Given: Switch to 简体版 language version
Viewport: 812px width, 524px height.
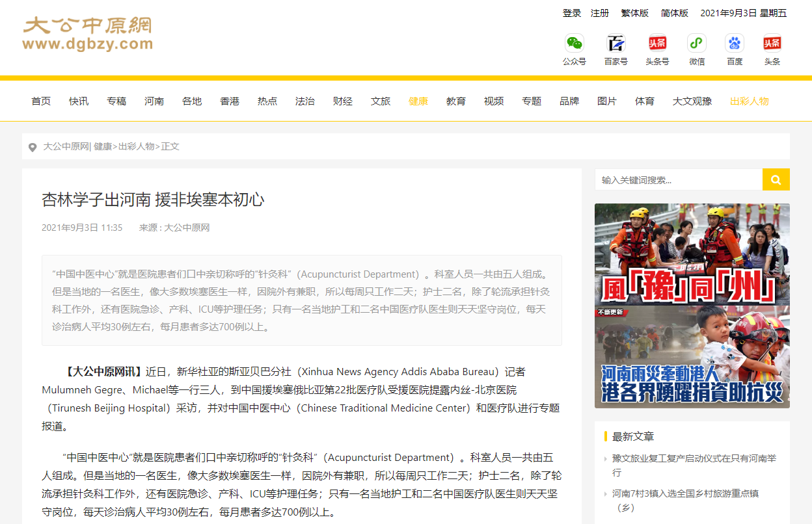Looking at the screenshot, I should [675, 13].
